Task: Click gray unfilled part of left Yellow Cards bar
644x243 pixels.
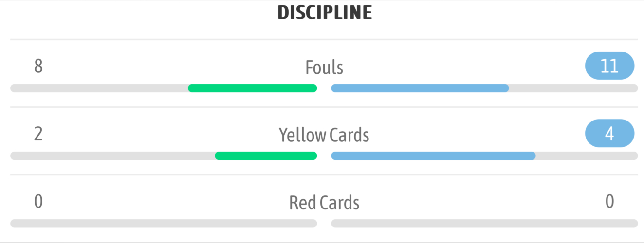Action: 112,156
